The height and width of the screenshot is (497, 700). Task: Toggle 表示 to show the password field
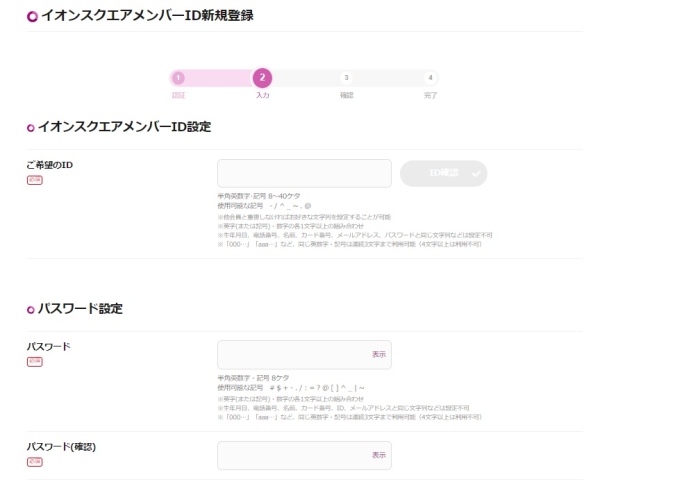tap(379, 354)
